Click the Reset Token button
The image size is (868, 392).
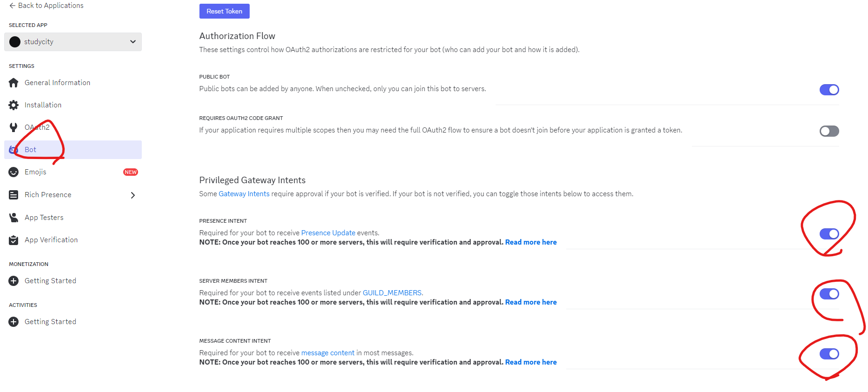(224, 11)
